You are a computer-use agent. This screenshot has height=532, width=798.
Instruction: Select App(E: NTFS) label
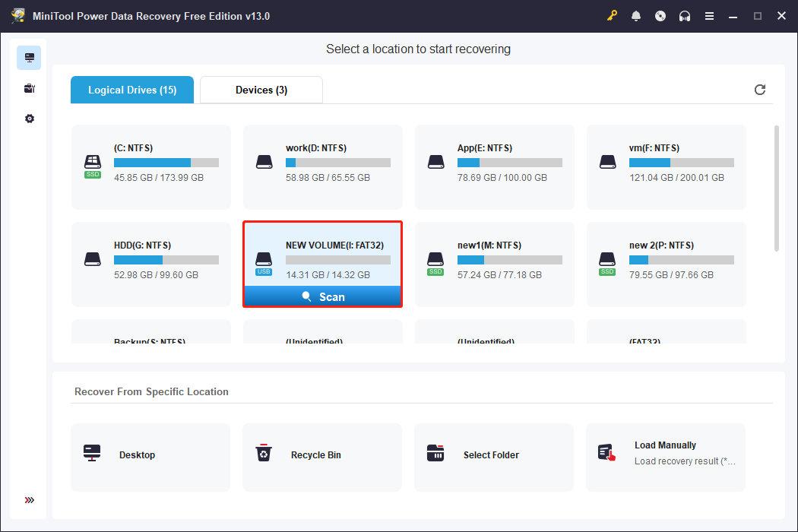coord(485,148)
